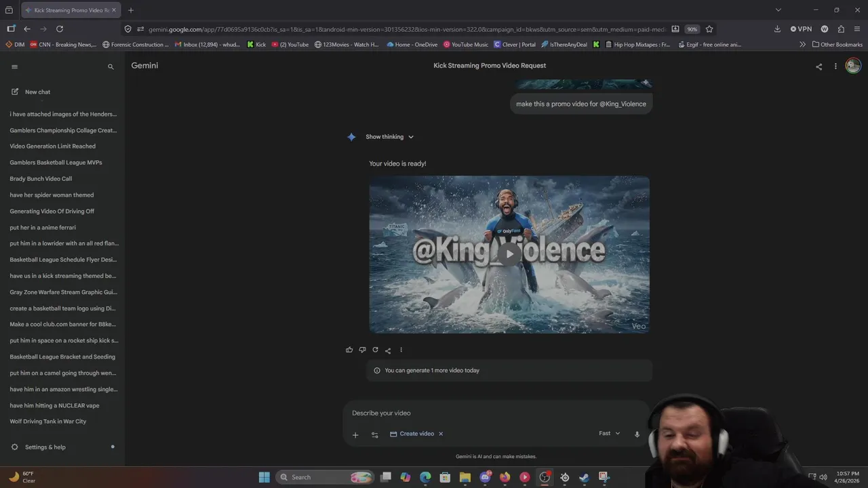Give the response a thumbs down
868x488 pixels.
(x=362, y=350)
